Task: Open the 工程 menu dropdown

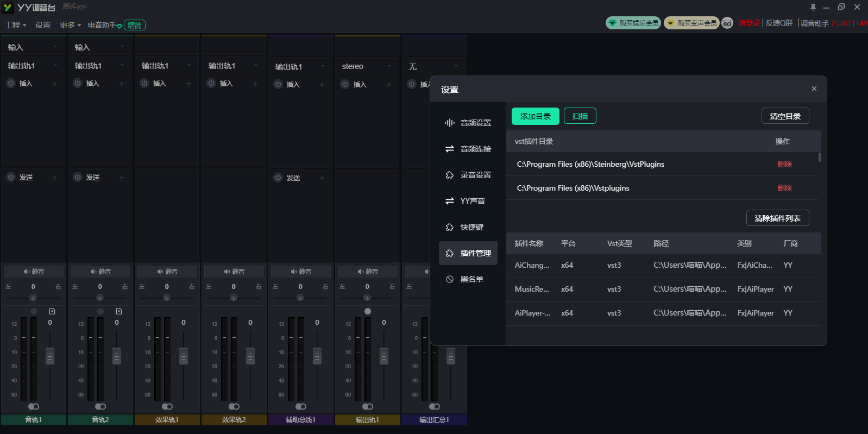Action: 15,25
